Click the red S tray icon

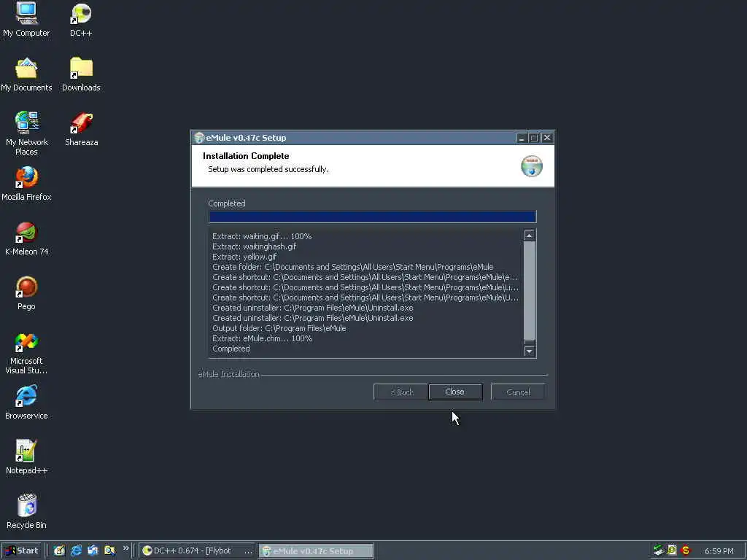686,551
